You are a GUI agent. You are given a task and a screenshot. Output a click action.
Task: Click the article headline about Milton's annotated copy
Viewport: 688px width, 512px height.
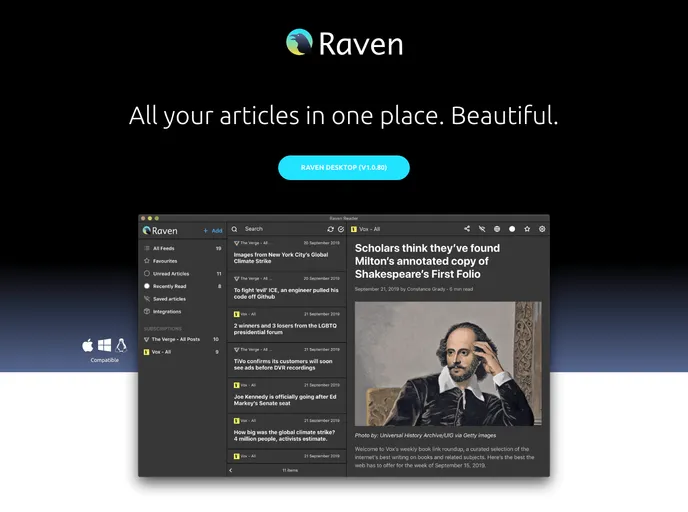coord(427,261)
